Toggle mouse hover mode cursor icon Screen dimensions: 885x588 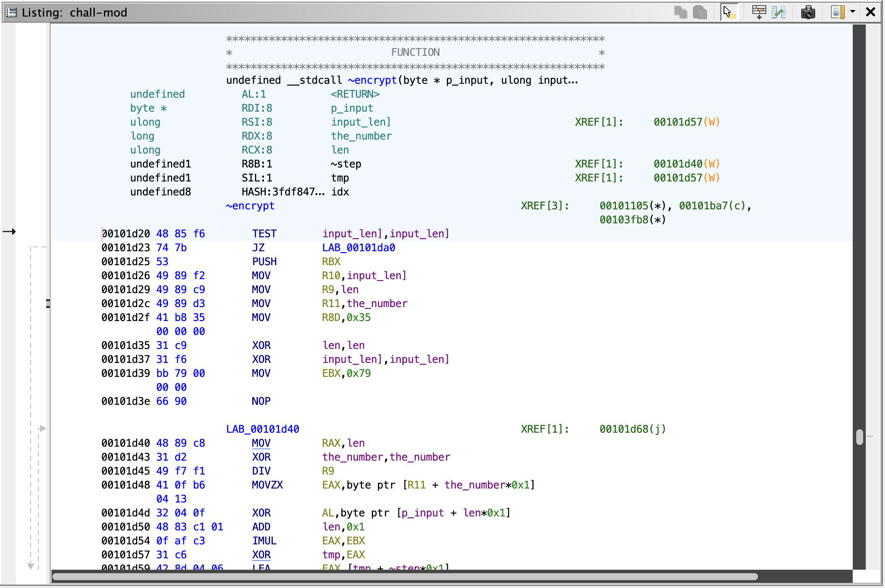click(x=729, y=12)
